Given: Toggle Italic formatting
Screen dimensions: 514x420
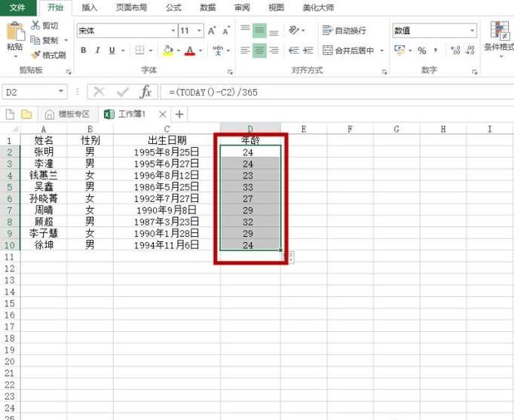Looking at the screenshot, I should [97, 51].
